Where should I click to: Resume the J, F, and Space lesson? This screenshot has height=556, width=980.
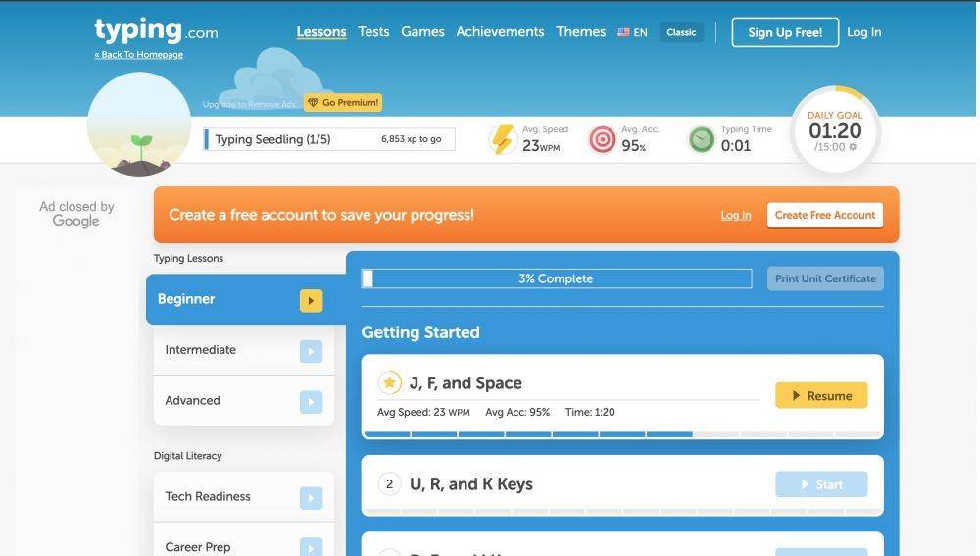(x=821, y=396)
